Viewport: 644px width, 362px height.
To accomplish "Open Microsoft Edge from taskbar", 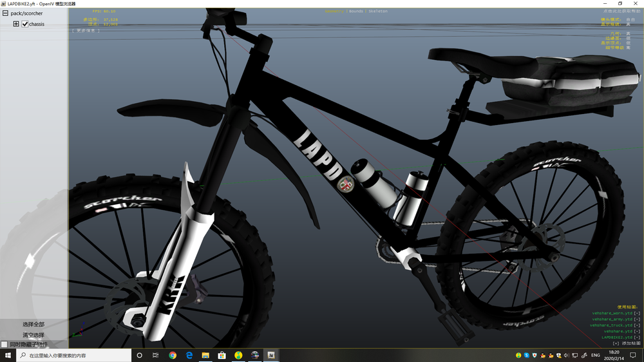I will [189, 356].
